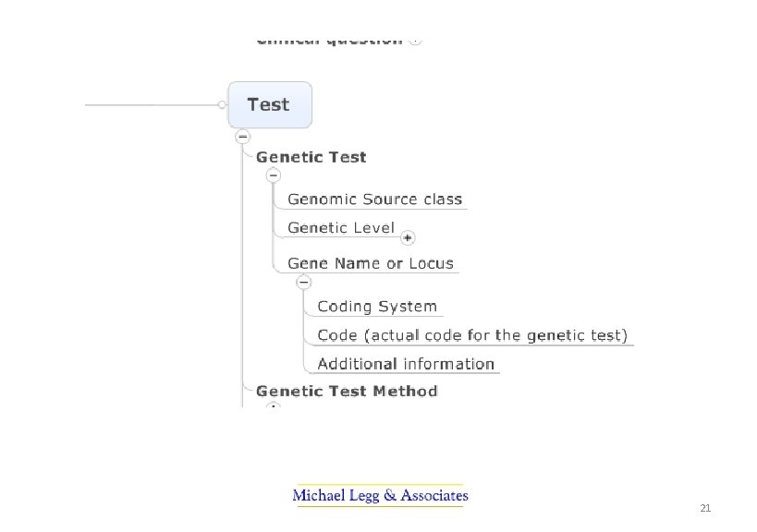757x532 pixels.
Task: Click the connector circle left of Test
Action: [x=222, y=105]
